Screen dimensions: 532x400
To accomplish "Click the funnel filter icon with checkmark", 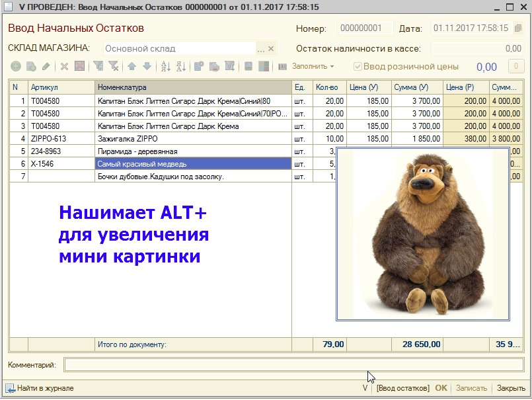I will (98, 66).
